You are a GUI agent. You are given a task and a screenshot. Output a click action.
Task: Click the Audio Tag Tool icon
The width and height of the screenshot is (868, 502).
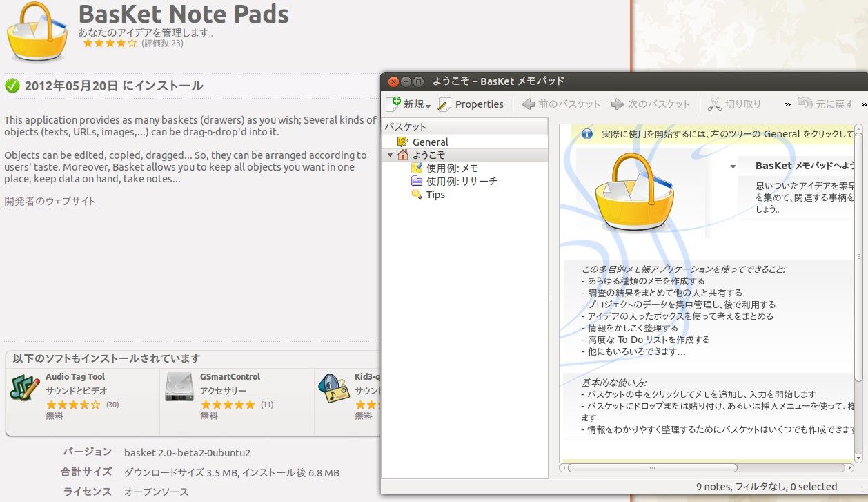point(25,387)
